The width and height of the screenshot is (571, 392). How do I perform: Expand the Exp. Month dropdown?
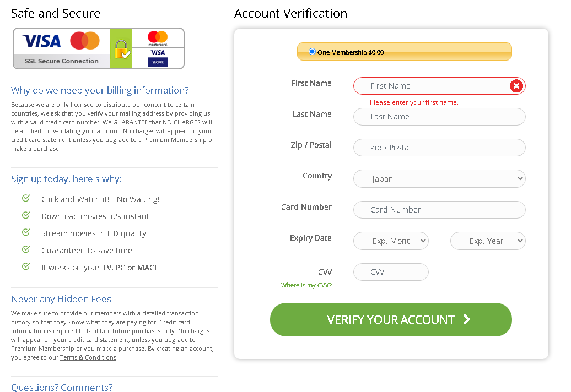391,241
